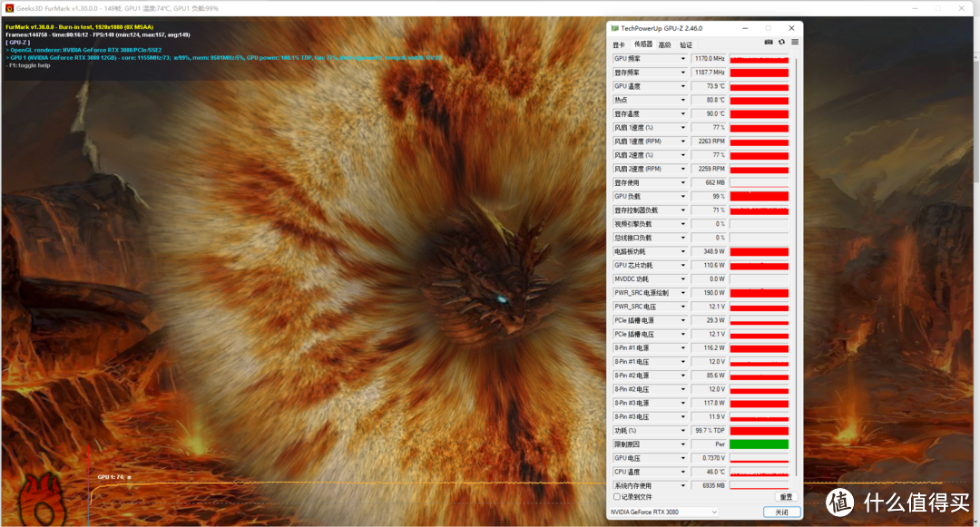Close the FurMark window
980x527 pixels.
[x=961, y=8]
